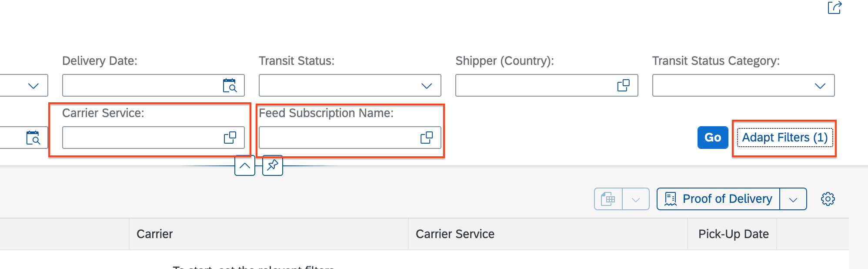
Task: Click the Go button
Action: click(x=713, y=138)
